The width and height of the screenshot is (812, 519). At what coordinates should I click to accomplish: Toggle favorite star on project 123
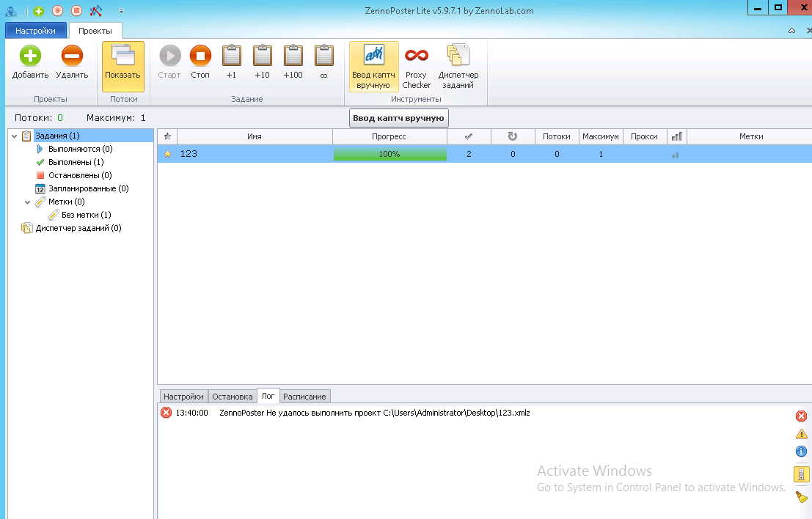167,154
